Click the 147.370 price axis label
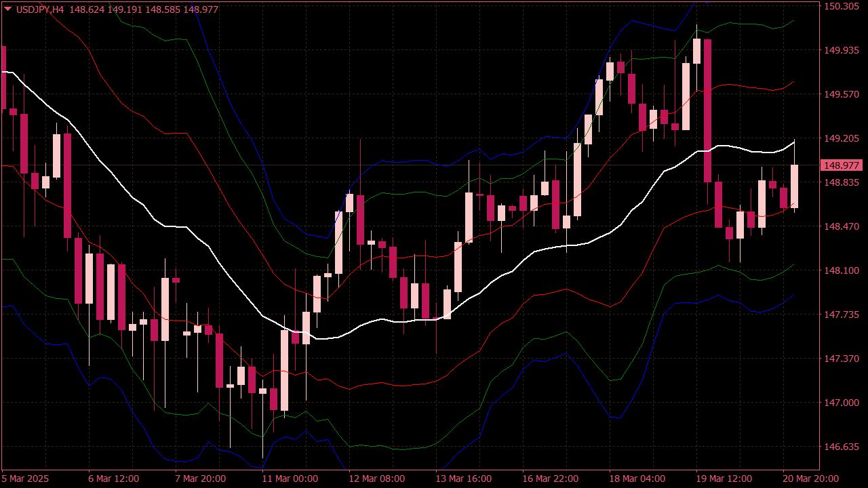The width and height of the screenshot is (868, 488). coord(841,359)
